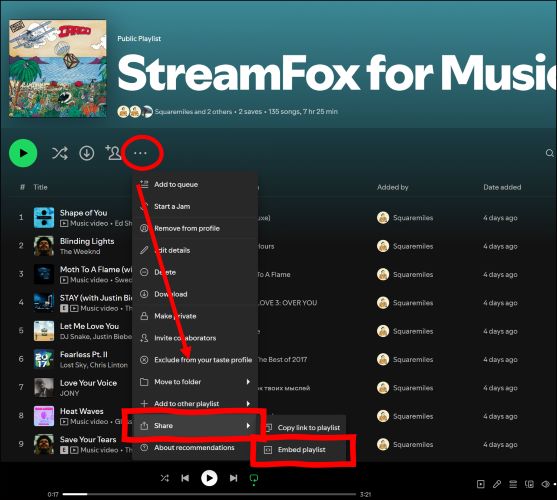Sort by the 'Date added' column header

(502, 187)
